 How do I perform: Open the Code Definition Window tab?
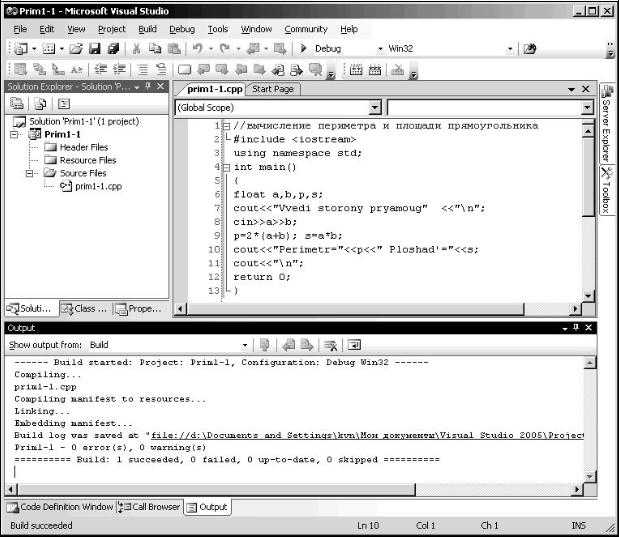(x=60, y=507)
